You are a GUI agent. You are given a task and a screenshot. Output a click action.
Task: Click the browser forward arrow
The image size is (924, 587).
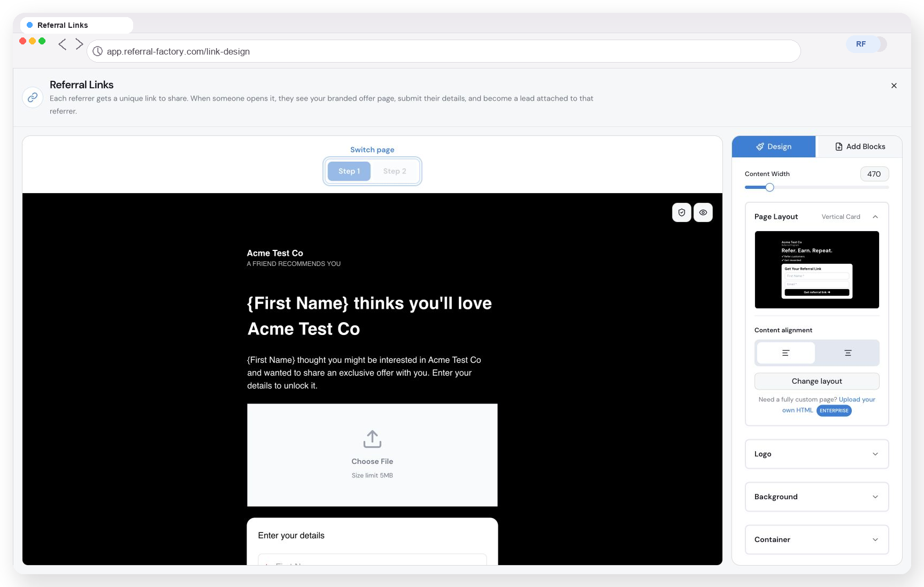point(79,44)
